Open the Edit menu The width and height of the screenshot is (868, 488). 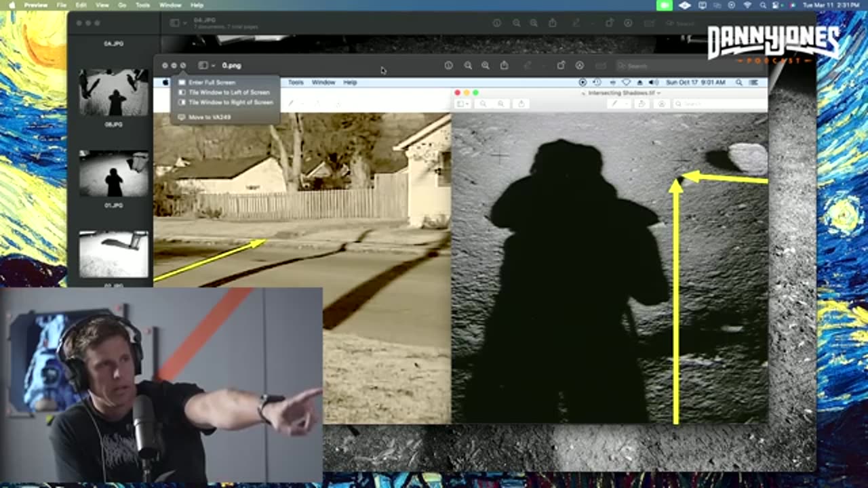pos(81,5)
